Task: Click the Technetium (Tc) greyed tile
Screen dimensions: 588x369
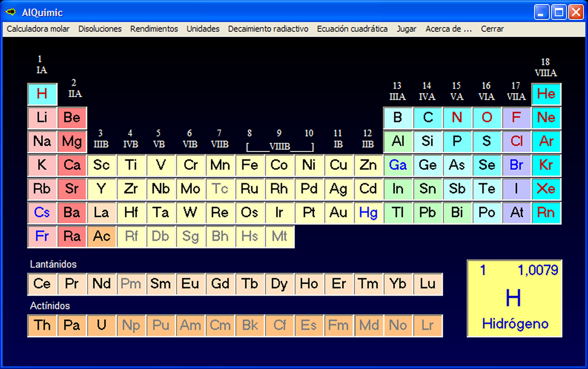Action: [x=220, y=189]
